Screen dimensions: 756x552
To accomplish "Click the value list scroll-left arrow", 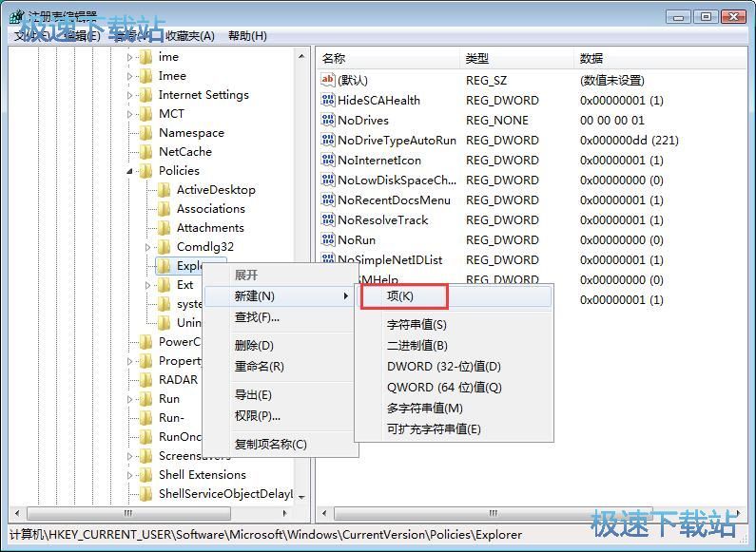I will 324,513.
